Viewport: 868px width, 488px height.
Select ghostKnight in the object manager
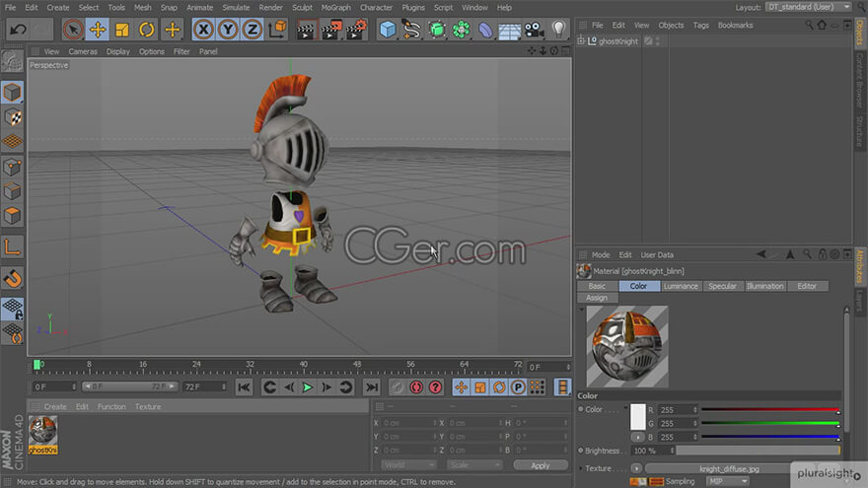[618, 41]
